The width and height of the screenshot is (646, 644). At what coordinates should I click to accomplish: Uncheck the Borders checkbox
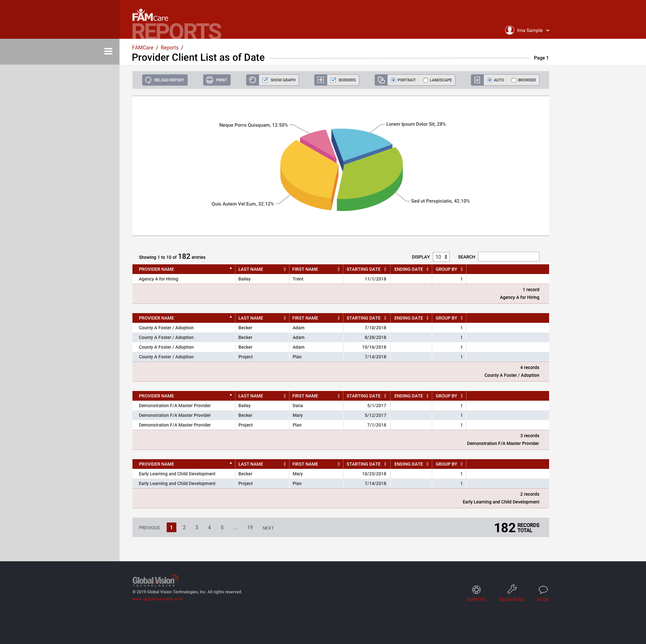pos(333,80)
